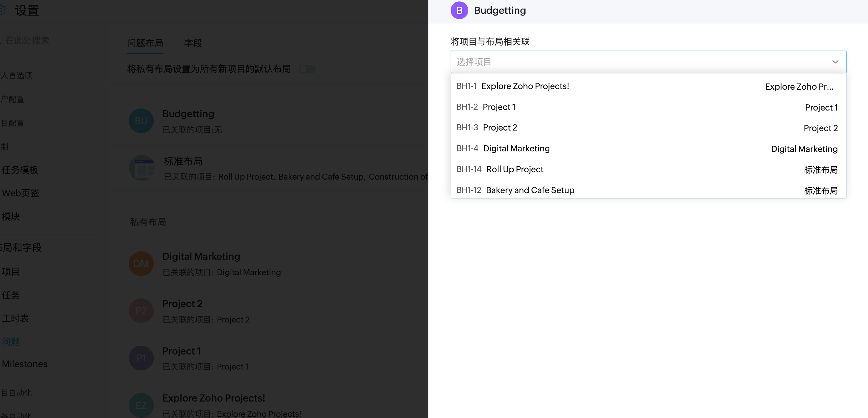This screenshot has width=868, height=418.
Task: Click the DM Digital Marketing avatar
Action: (141, 264)
